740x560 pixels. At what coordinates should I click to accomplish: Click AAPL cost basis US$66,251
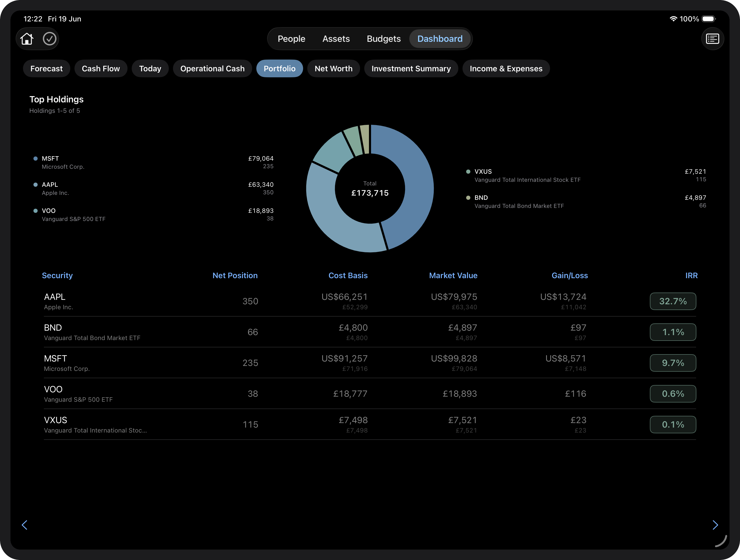345,297
